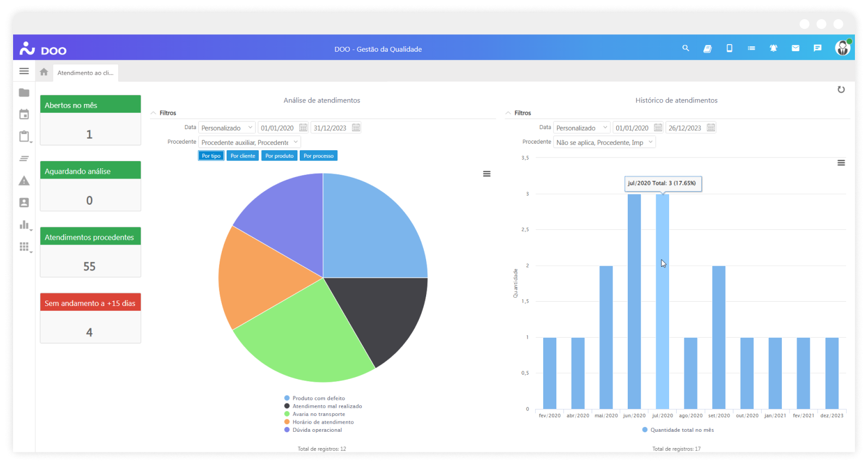Open the user profile avatar
Viewport: 868px width, 465px height.
coord(843,48)
